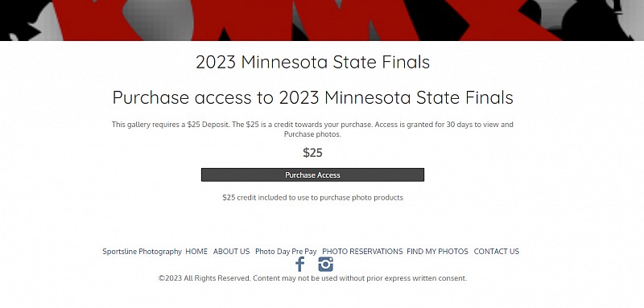Click the All Rights Reserved copyright line
Viewport: 644px width, 308px height.
point(312,278)
